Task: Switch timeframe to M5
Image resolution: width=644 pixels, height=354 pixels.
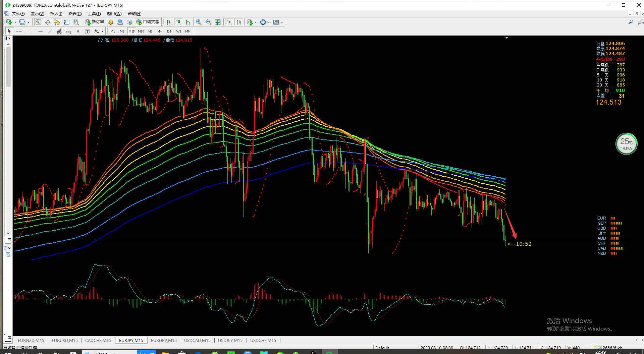Action: 122,31
